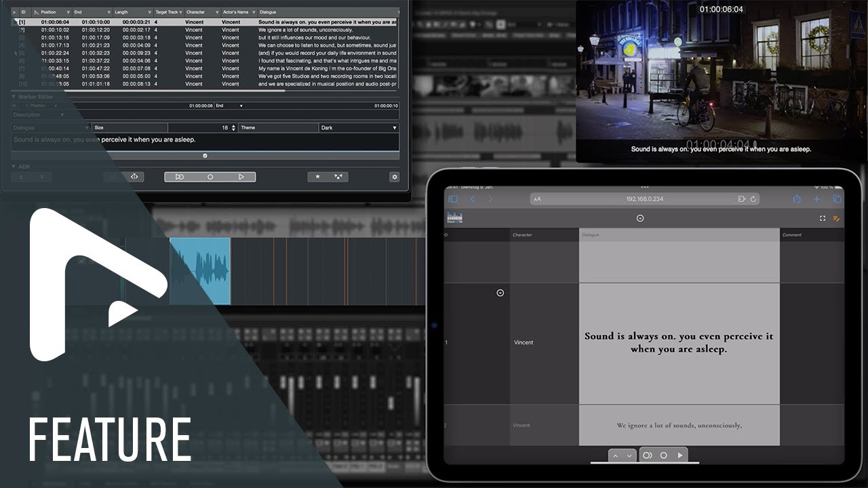The image size is (868, 488).
Task: Open the Theme dropdown set to Dark
Action: click(x=359, y=127)
